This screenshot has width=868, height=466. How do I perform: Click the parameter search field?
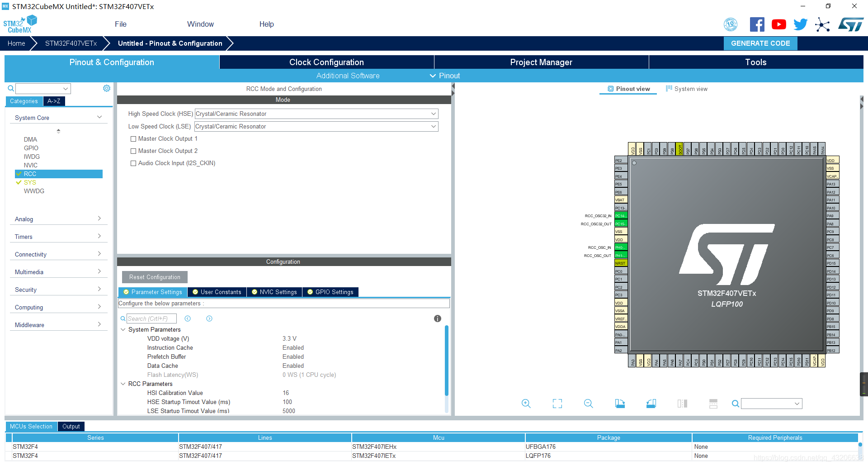pyautogui.click(x=151, y=319)
